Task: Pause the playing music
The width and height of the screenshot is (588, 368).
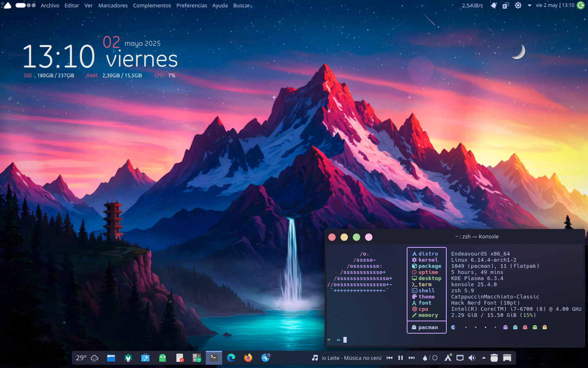Action: pyautogui.click(x=401, y=358)
